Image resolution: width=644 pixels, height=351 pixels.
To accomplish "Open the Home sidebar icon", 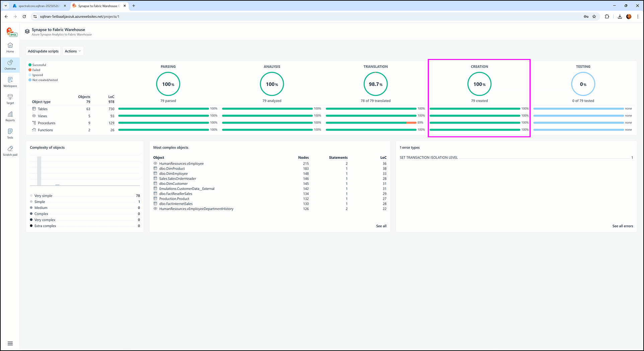I will click(x=10, y=48).
